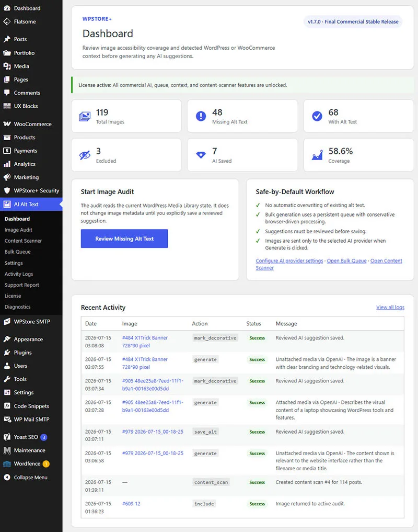This screenshot has width=418, height=532.
Task: Click the Dashboard gauge icon in sidebar
Action: point(7,8)
